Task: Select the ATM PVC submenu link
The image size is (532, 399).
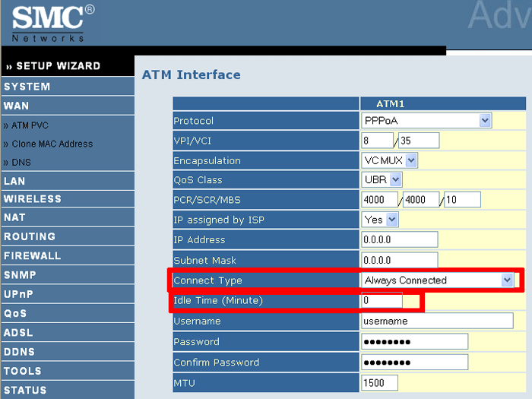Action: (30, 125)
